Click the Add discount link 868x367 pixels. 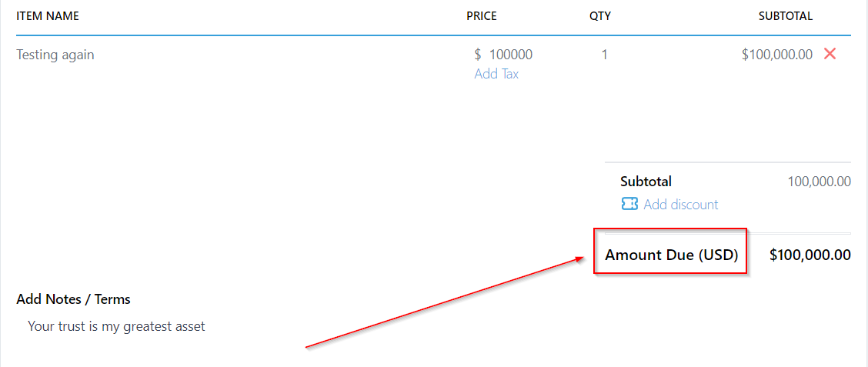(680, 204)
